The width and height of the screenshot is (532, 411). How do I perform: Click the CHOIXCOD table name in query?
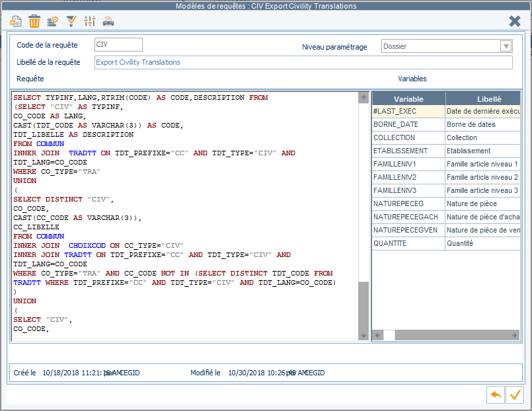tap(87, 246)
